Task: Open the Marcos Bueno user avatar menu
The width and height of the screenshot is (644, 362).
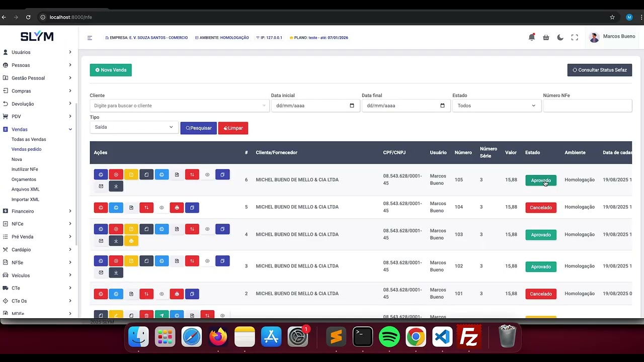Action: 594,37
